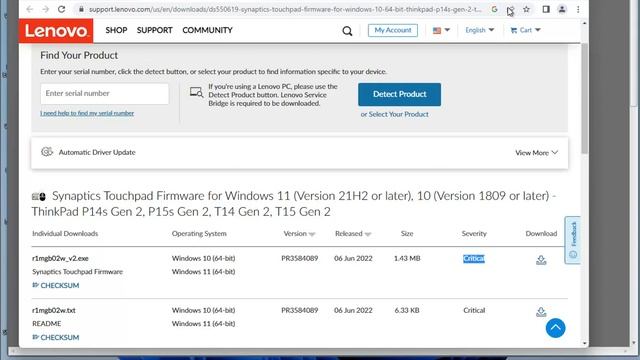This screenshot has width=640, height=360.
Task: Open the Chrome three-dot menu
Action: (x=578, y=9)
